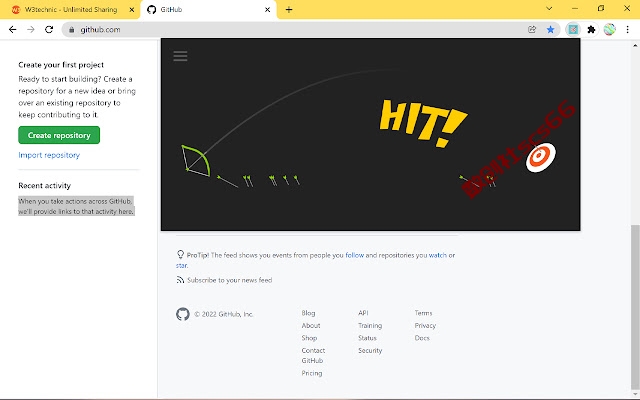
Task: Subscribe to your news feed link
Action: 229,280
